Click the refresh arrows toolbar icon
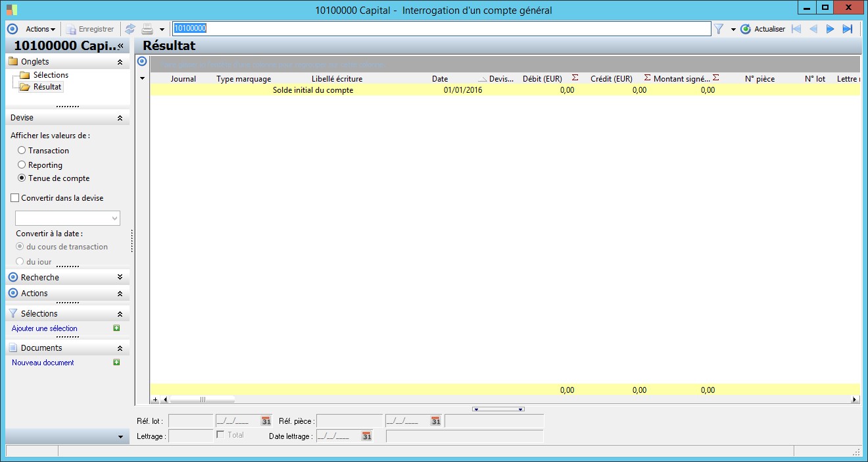 click(130, 29)
